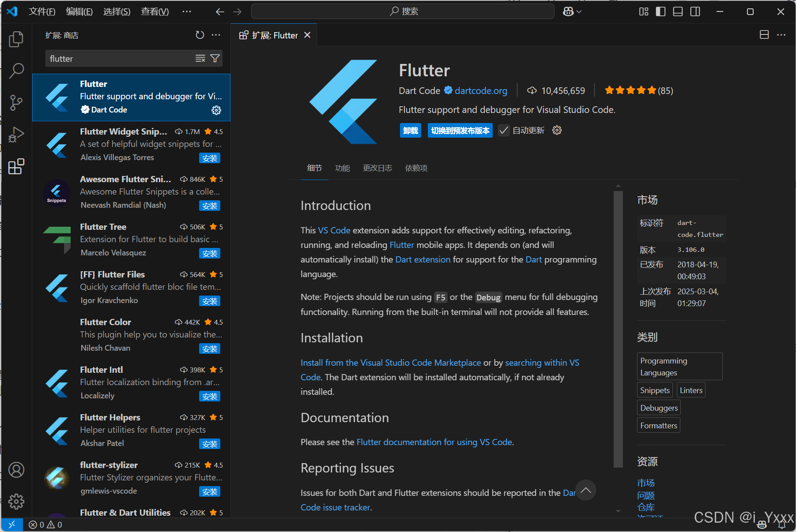Viewport: 796px width, 532px height.
Task: Open Manage gear in activity bar
Action: pyautogui.click(x=16, y=501)
